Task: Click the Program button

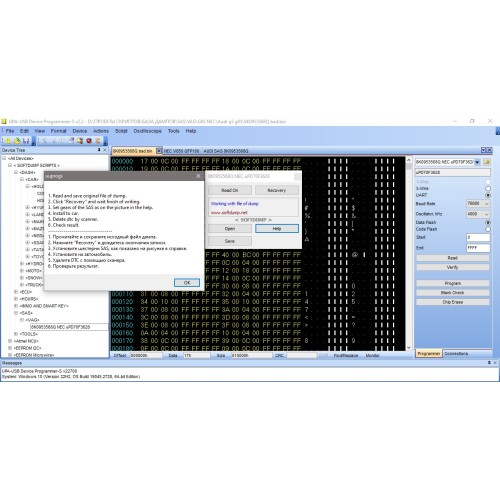Action: [453, 283]
